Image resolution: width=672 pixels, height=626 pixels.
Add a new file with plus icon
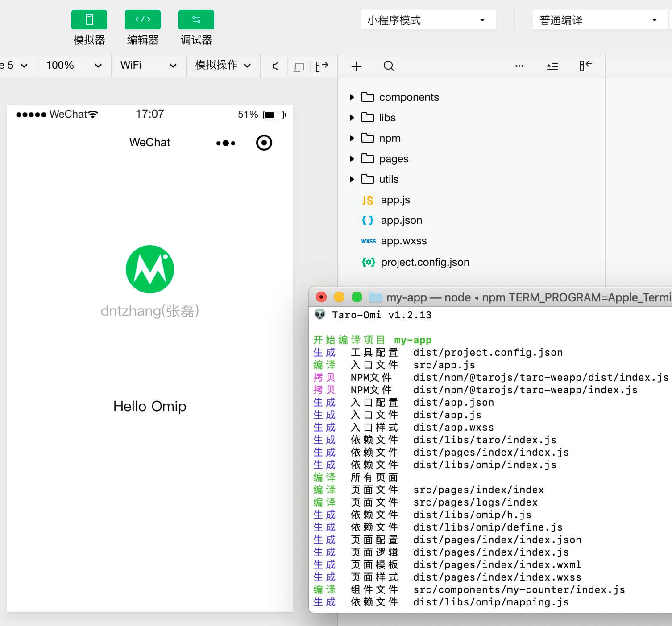pyautogui.click(x=356, y=66)
